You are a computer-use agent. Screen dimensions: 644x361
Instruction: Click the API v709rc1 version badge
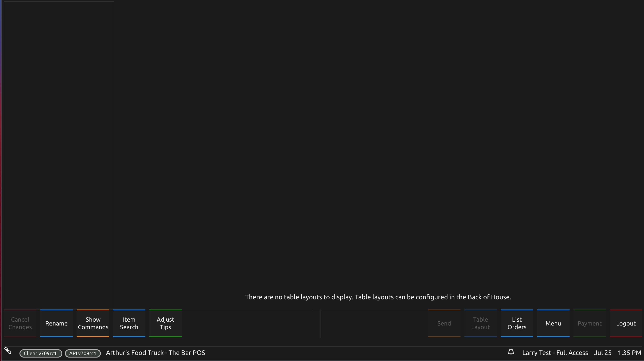click(83, 353)
